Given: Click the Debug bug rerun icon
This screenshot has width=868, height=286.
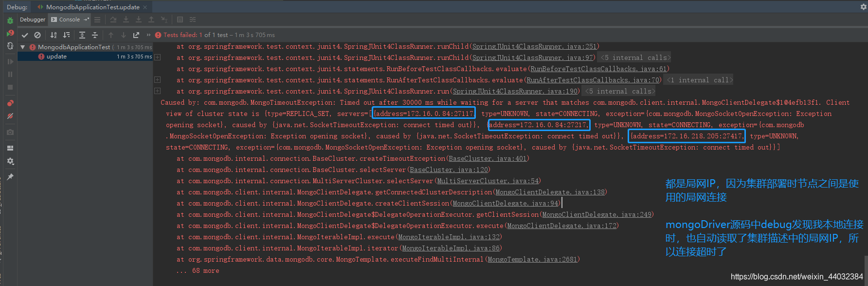Looking at the screenshot, I should [10, 20].
